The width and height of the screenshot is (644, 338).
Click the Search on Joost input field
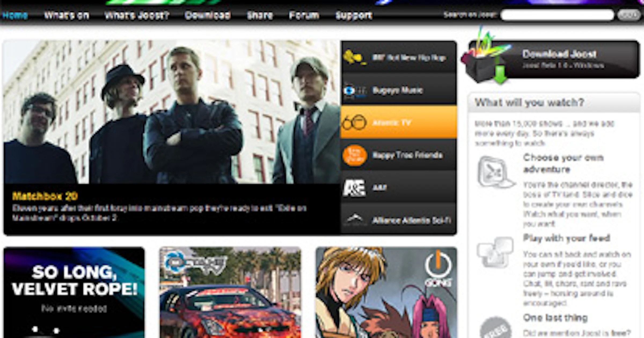point(557,15)
